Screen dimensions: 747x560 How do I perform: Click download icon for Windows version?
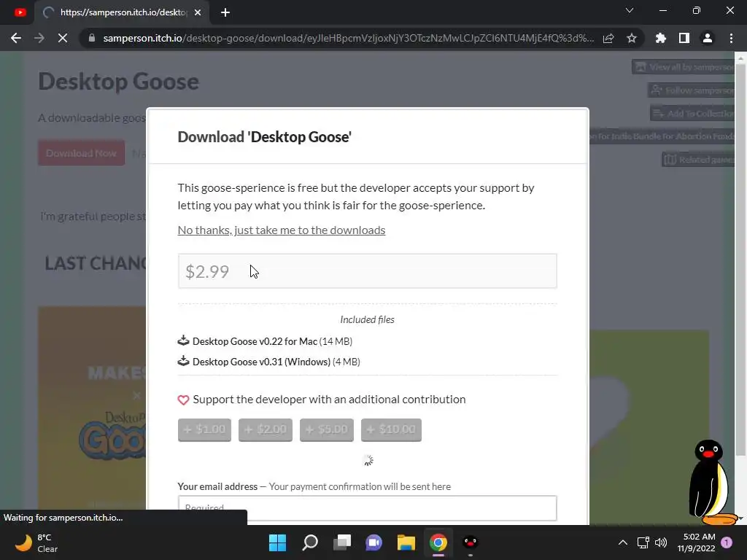tap(183, 361)
